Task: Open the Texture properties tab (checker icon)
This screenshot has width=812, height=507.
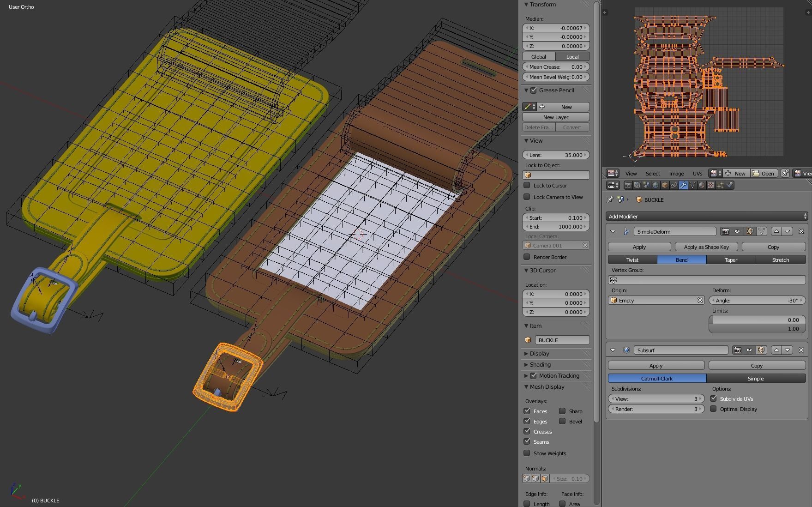Action: [711, 185]
